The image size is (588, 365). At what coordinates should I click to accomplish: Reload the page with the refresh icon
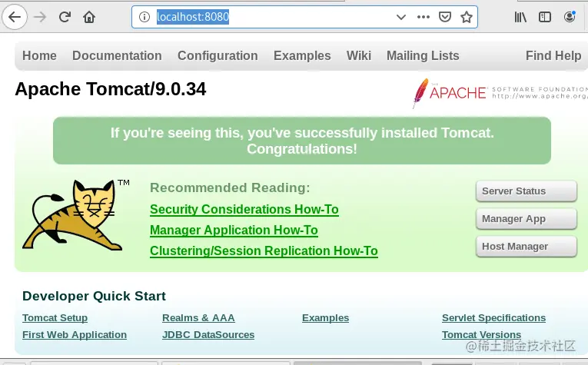65,17
